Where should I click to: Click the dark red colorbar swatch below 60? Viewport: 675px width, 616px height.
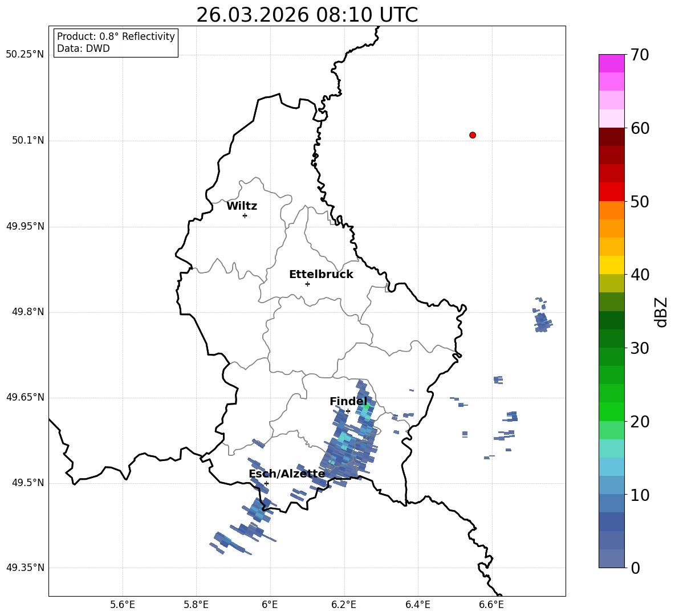pyautogui.click(x=612, y=137)
